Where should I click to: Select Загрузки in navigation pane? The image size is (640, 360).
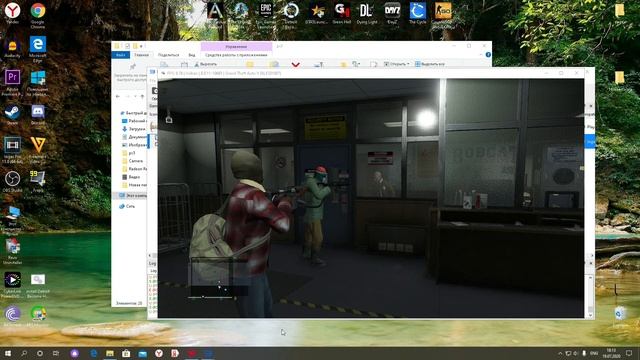[x=133, y=129]
